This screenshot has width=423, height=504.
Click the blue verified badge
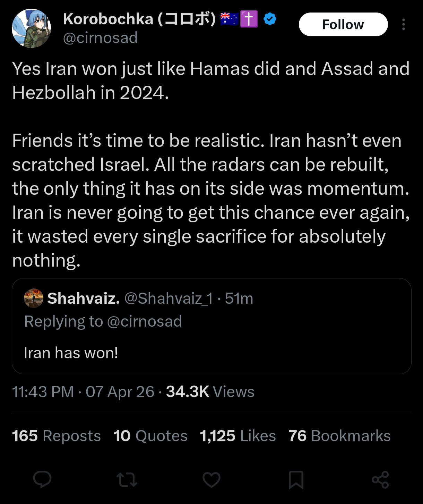click(x=270, y=19)
